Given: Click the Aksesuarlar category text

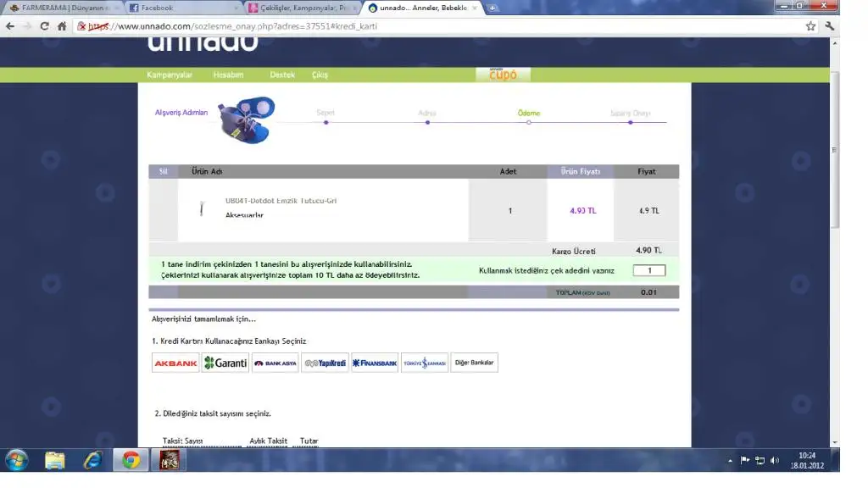Looking at the screenshot, I should [244, 215].
